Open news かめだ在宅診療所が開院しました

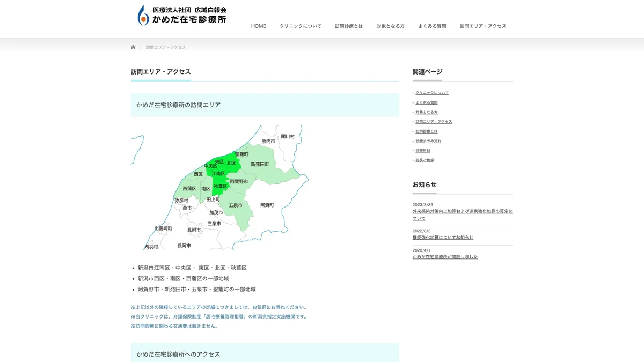[x=445, y=256]
